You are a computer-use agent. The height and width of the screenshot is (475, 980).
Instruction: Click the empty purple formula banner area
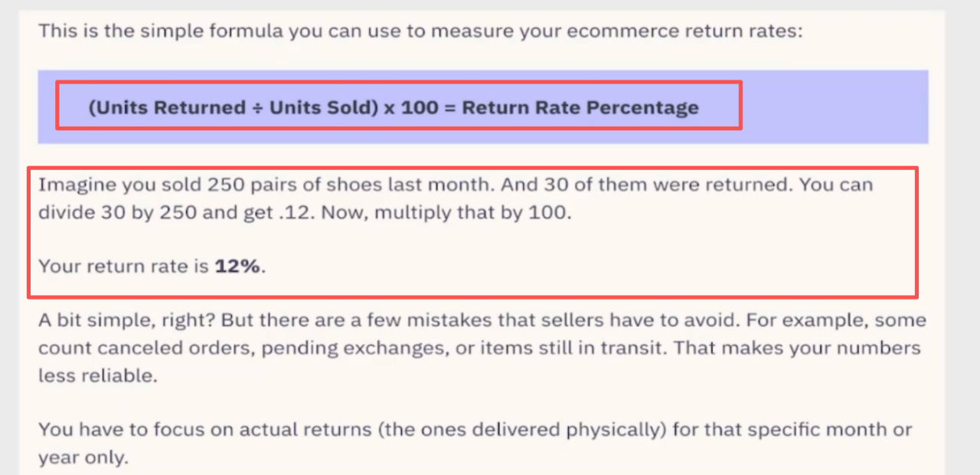click(x=835, y=107)
